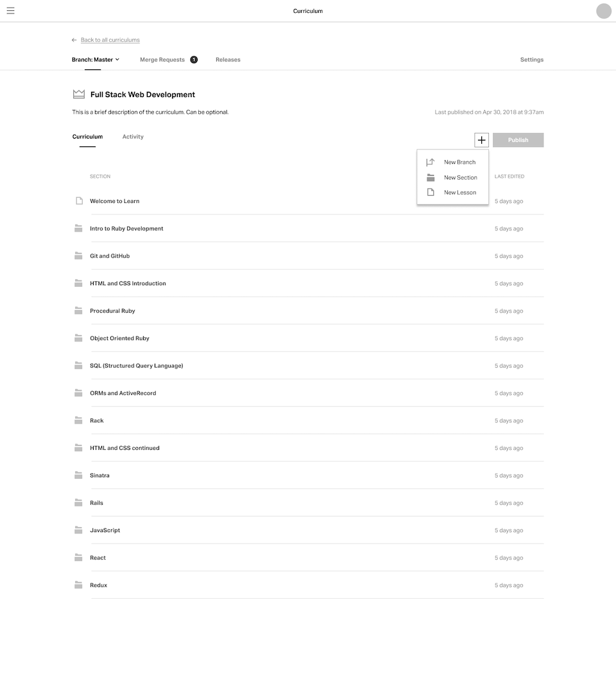Click the document icon next to New Lesson

431,193
